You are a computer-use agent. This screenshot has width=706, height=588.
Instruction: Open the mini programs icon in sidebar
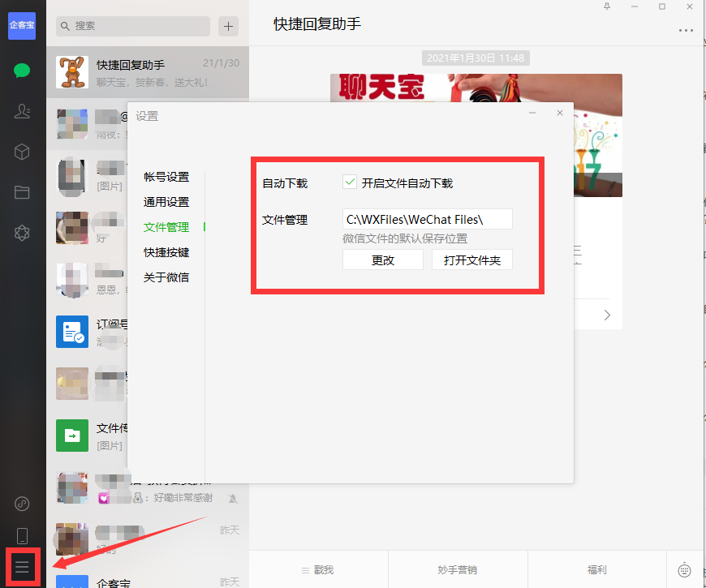[22, 504]
